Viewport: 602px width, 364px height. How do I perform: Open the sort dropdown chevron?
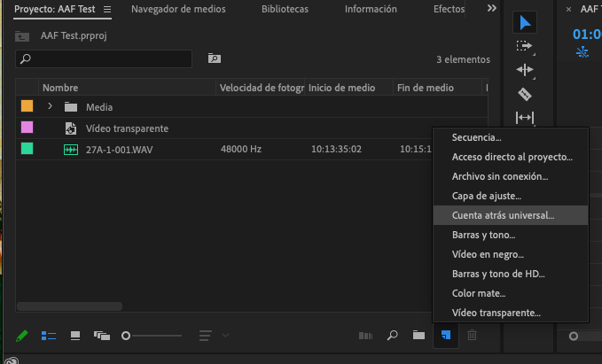click(x=226, y=336)
